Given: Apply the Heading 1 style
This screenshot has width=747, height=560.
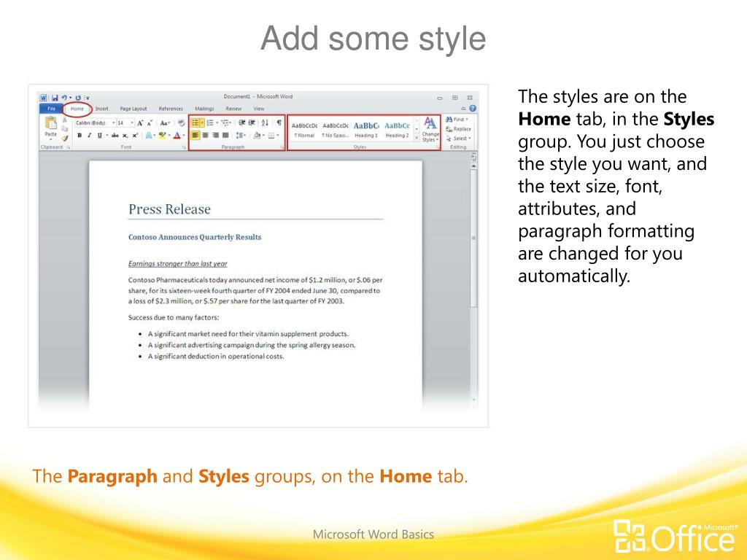Looking at the screenshot, I should (366, 130).
